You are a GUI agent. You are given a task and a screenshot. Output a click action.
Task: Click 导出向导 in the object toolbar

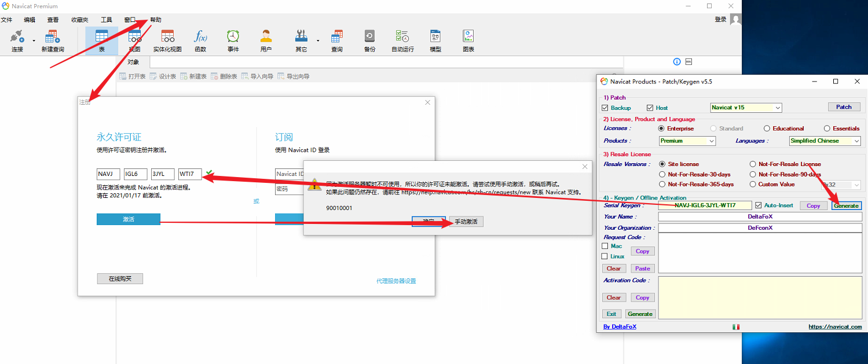click(x=294, y=76)
